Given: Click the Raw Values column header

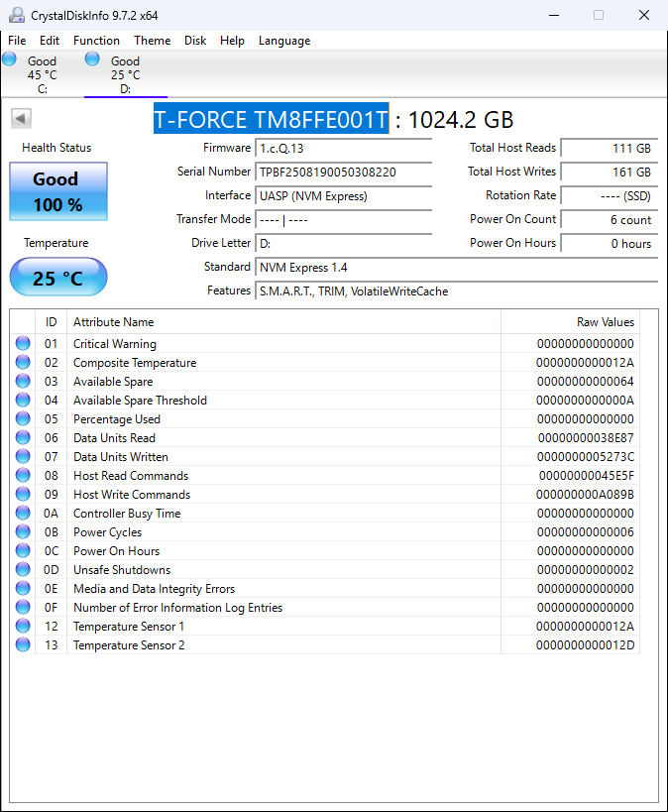Looking at the screenshot, I should point(571,322).
